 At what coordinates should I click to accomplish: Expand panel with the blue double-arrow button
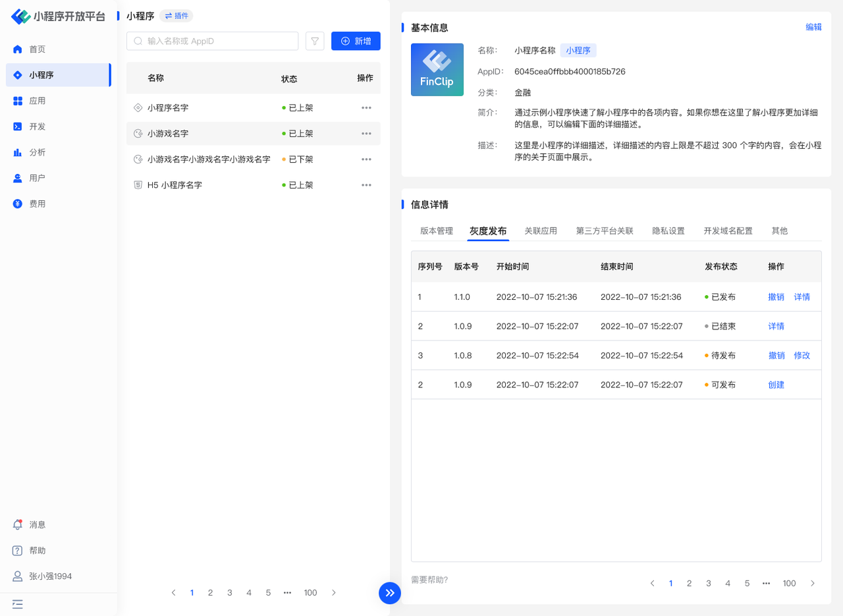click(389, 592)
